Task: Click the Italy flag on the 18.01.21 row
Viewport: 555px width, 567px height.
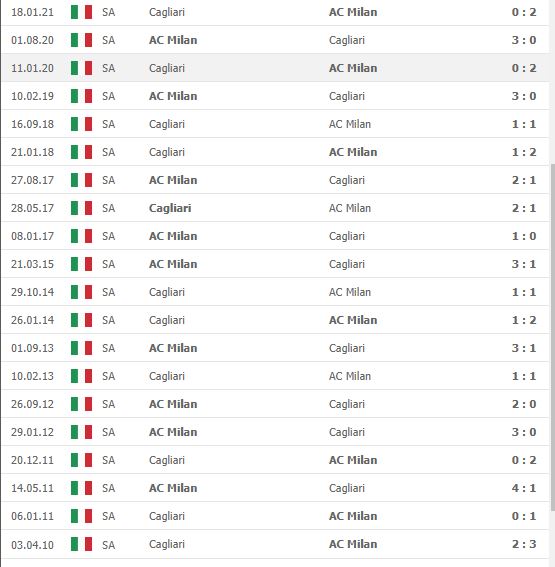Action: [81, 12]
